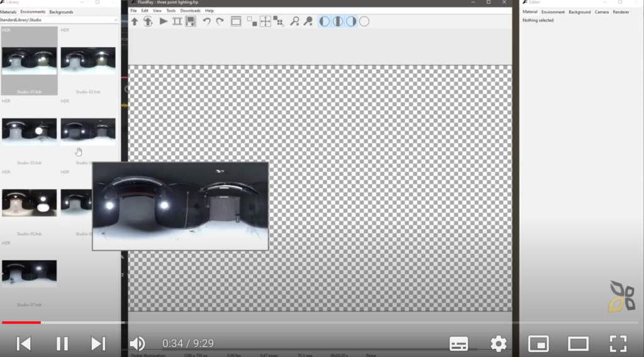
Task: Click the pause render toolbar icon
Action: point(177,21)
